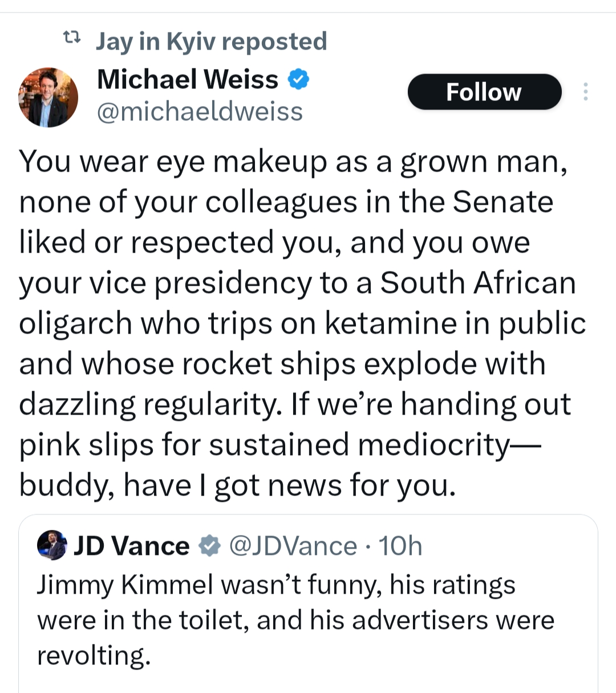
Task: Open the @JDVance handle
Action: coord(293,546)
